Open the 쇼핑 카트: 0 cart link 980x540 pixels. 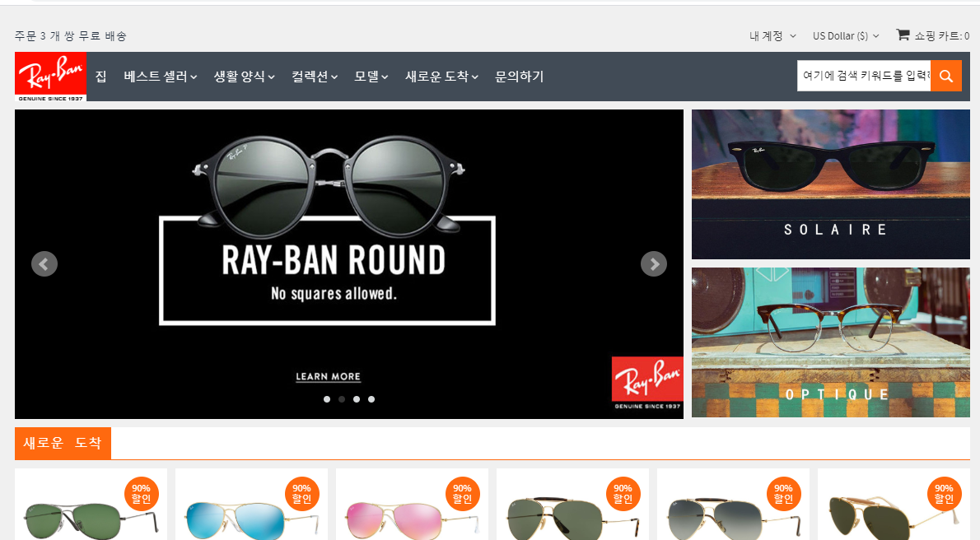tap(942, 36)
